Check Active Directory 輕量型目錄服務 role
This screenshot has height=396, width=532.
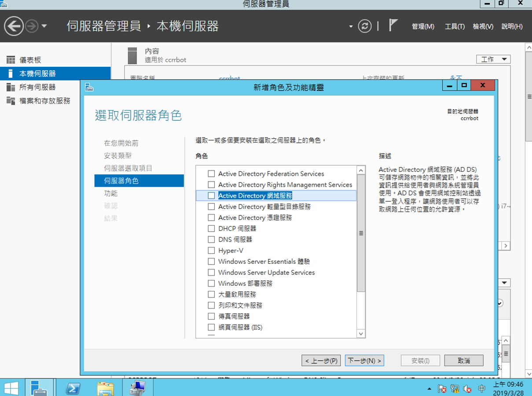(211, 207)
